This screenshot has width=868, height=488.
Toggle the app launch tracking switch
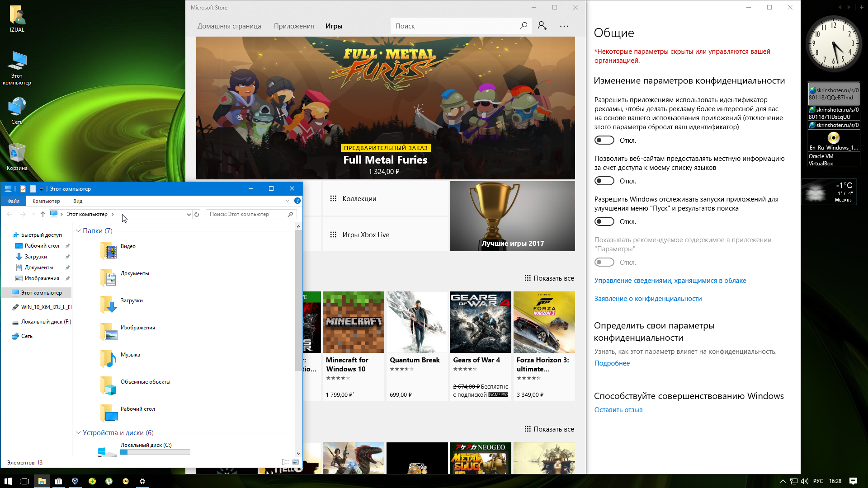pyautogui.click(x=604, y=221)
